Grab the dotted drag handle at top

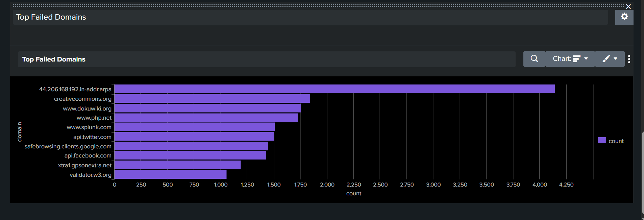click(318, 6)
